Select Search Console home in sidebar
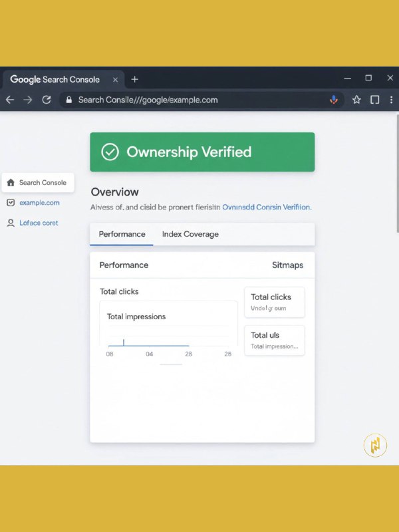Screen dimensions: 399x532 click(x=38, y=182)
